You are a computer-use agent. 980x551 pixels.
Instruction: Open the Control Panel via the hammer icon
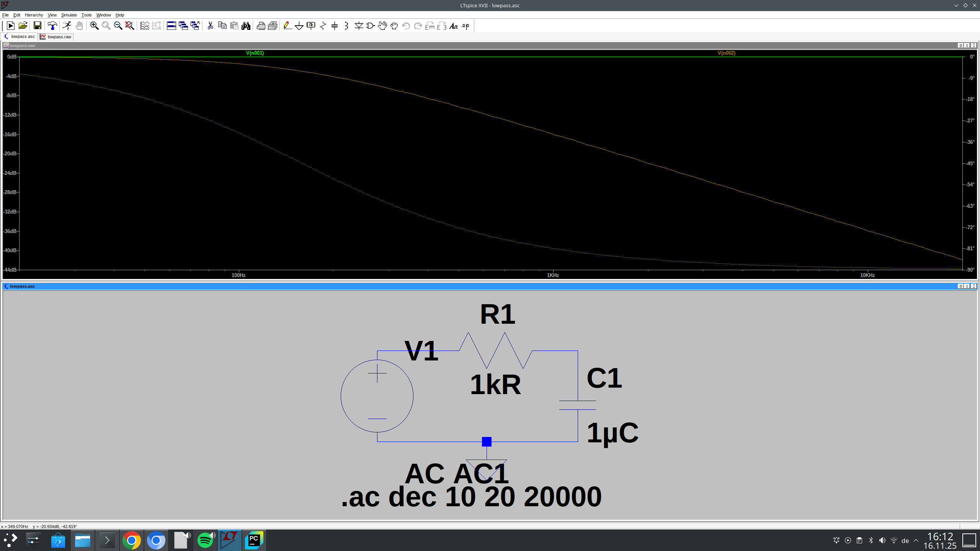[52, 26]
